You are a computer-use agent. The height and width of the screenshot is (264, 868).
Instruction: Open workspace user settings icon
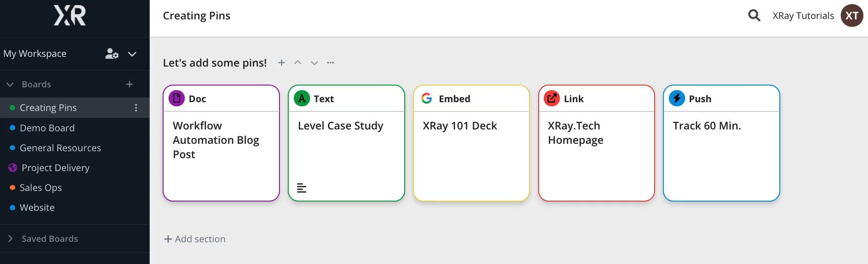pos(112,54)
